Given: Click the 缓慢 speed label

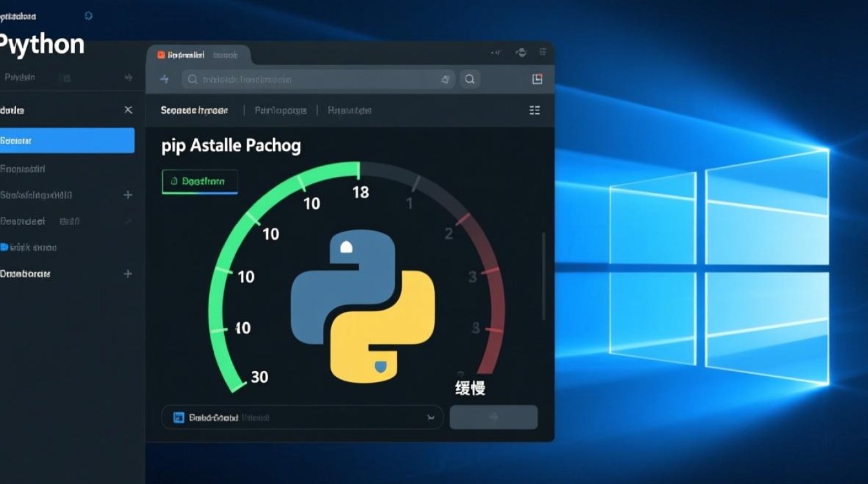Looking at the screenshot, I should (470, 387).
